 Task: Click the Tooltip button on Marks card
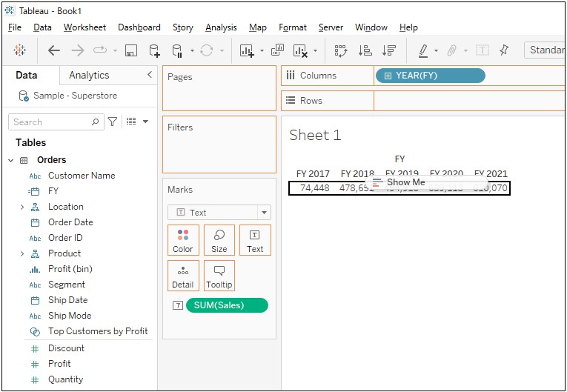219,276
